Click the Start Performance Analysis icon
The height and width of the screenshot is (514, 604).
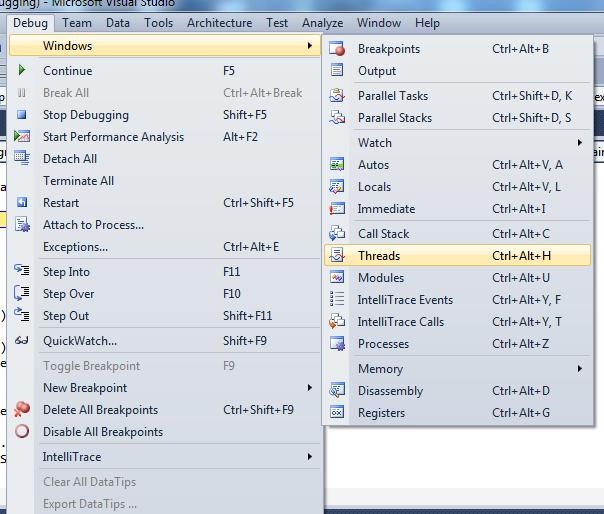(x=22, y=136)
